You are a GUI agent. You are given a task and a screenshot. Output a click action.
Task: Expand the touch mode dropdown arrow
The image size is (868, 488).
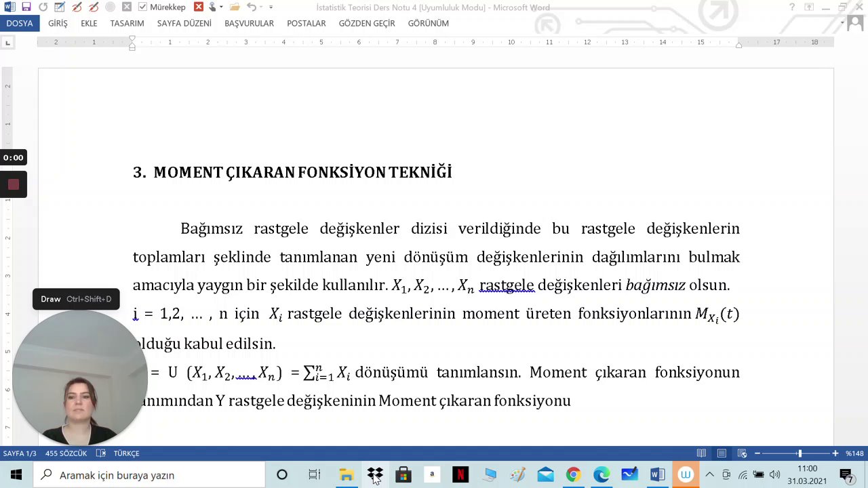(221, 7)
